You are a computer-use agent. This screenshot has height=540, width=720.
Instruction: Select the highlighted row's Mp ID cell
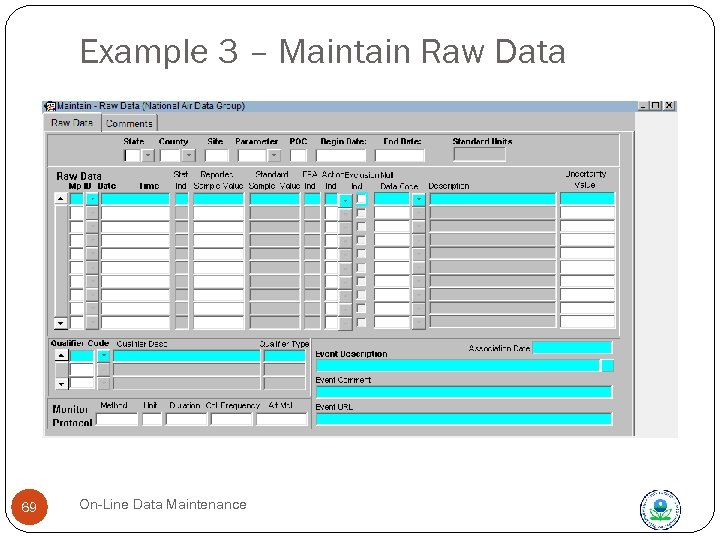click(x=77, y=199)
